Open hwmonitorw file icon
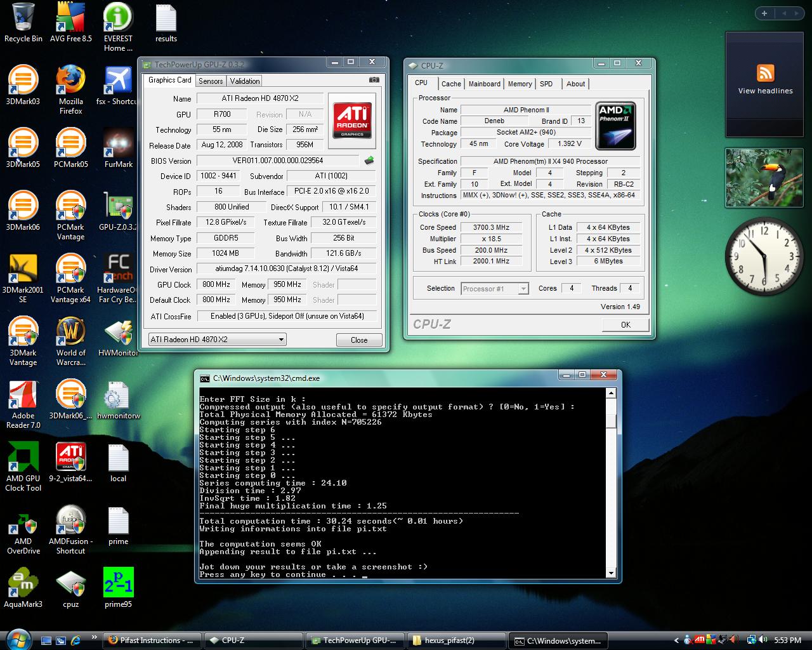 pos(118,400)
